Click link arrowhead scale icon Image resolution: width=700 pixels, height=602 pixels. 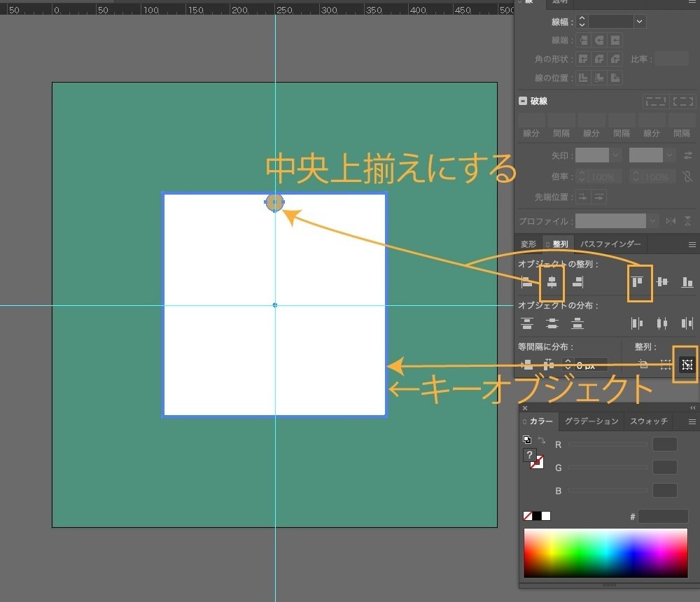pos(687,176)
